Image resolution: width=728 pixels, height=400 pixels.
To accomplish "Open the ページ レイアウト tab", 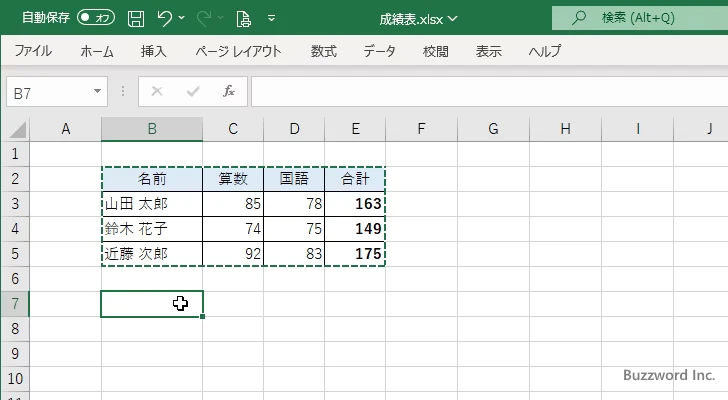I will pos(238,51).
